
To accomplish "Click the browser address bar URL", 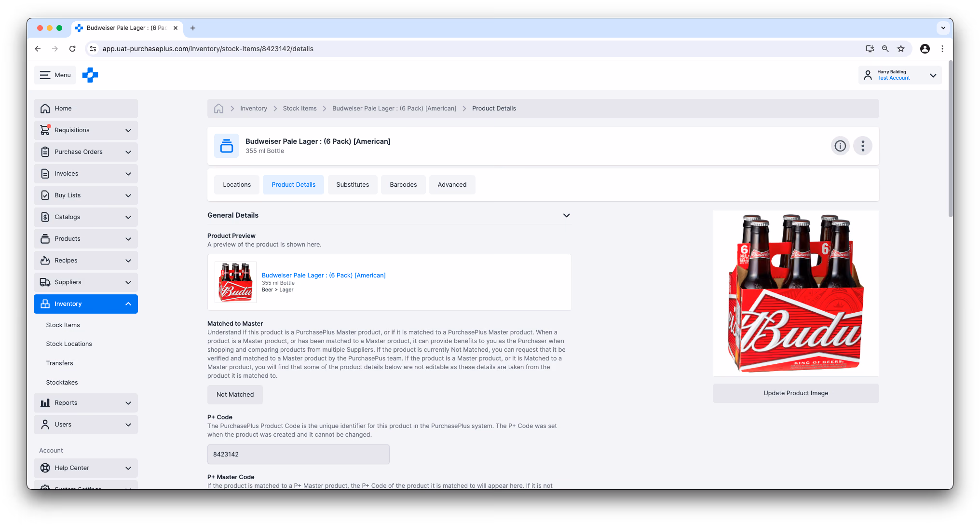I will pos(208,49).
